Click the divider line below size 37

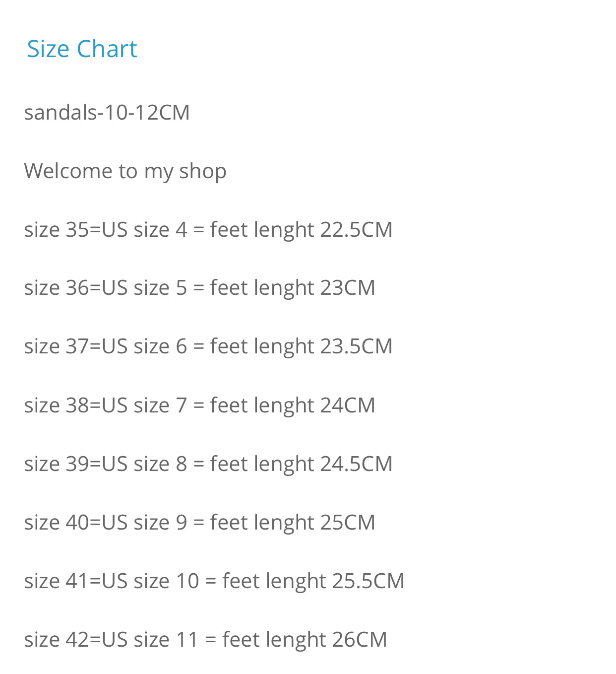tap(308, 375)
